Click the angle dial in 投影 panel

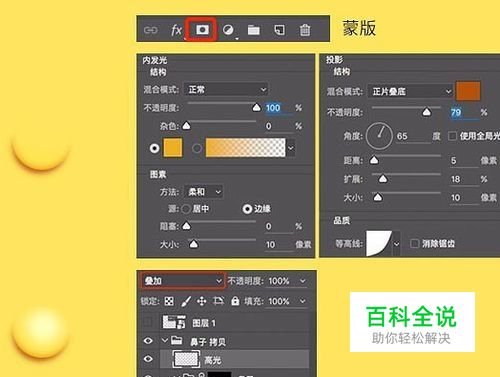point(379,136)
